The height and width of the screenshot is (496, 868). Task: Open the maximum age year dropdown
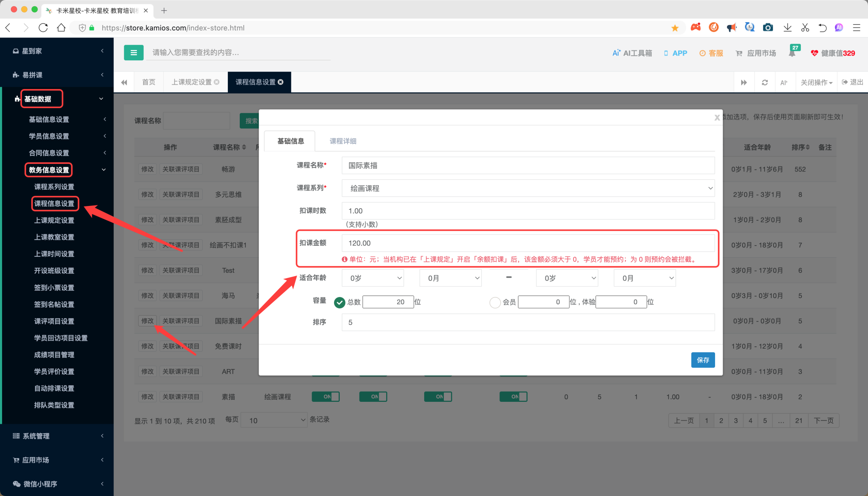[567, 278]
